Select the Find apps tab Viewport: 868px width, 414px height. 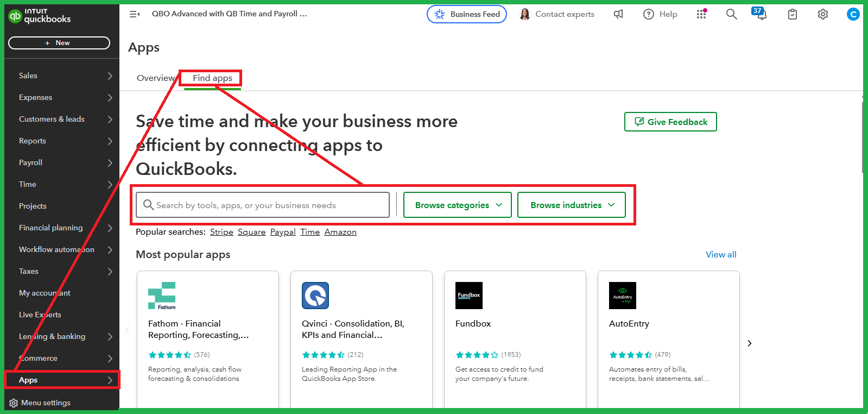pos(212,78)
